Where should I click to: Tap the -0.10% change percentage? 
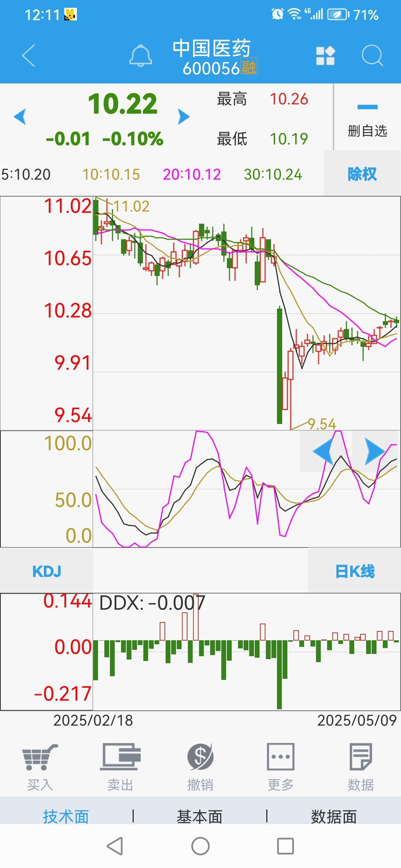click(133, 139)
